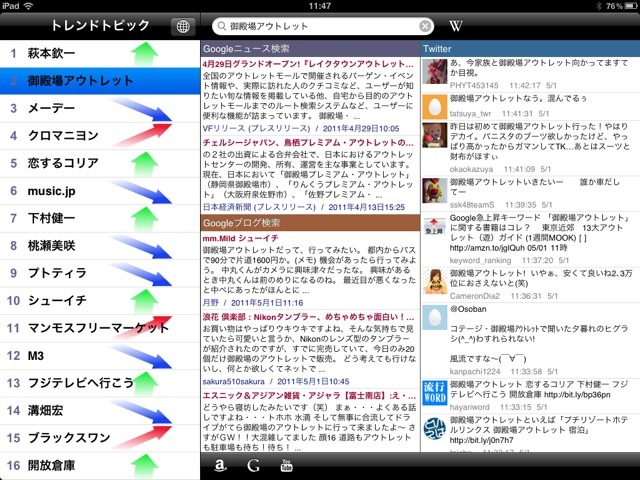Open avatar of tweet by PHYT453145

click(x=435, y=71)
